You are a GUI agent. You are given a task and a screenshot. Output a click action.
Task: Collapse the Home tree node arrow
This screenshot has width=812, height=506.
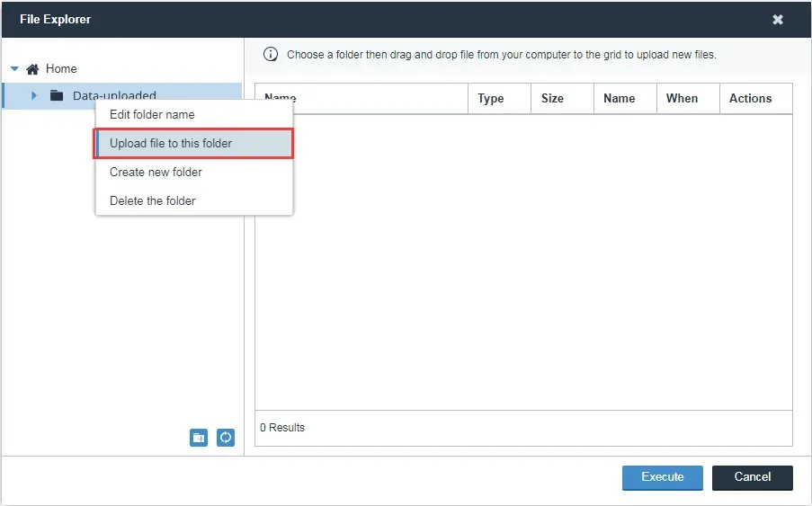[14, 69]
